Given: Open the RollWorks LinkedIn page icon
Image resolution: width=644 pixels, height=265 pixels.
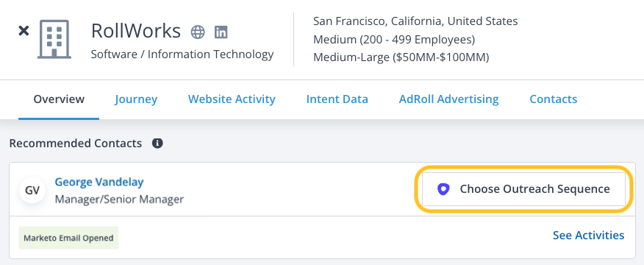Looking at the screenshot, I should 221,32.
